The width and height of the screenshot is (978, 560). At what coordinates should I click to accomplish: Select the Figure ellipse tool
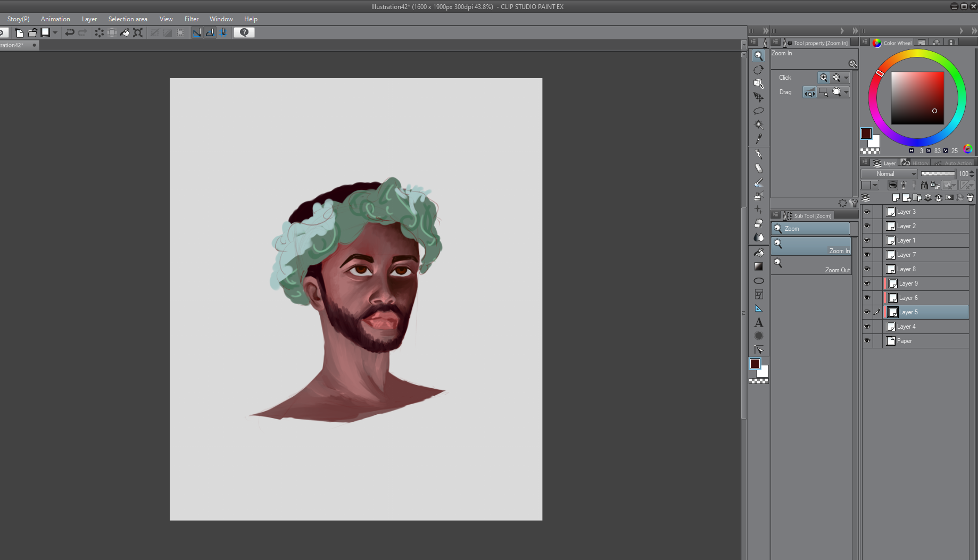coord(758,281)
